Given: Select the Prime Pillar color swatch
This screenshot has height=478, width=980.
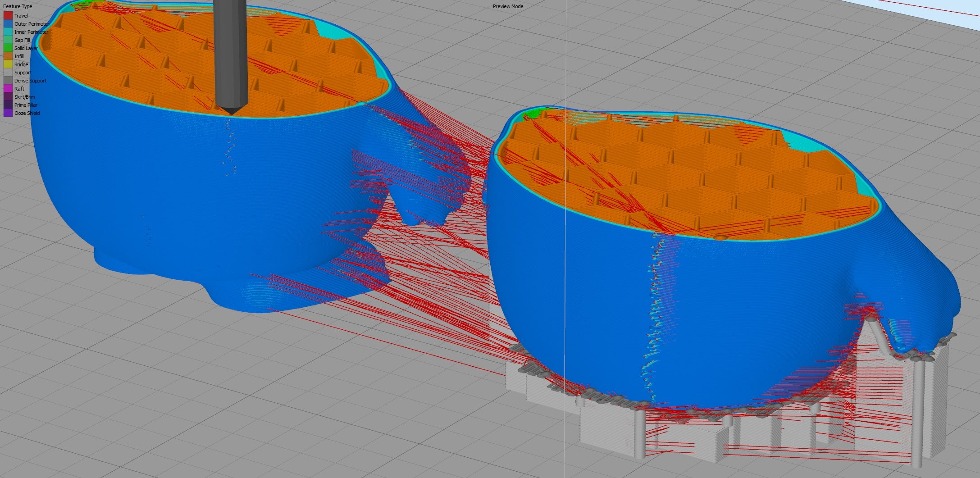Looking at the screenshot, I should tap(8, 105).
